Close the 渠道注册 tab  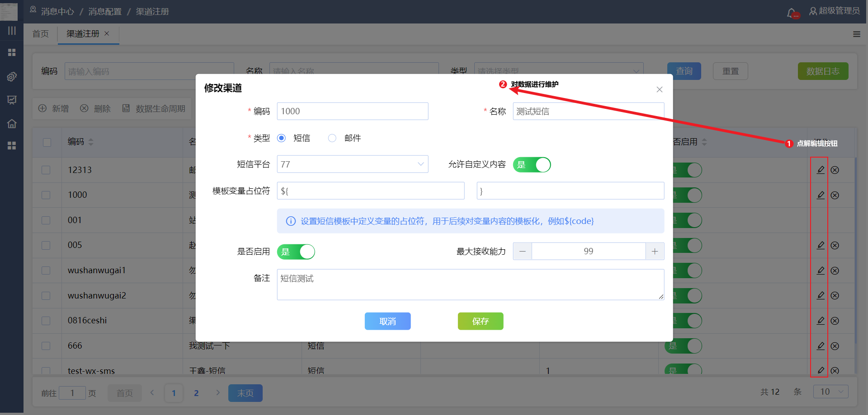point(107,33)
